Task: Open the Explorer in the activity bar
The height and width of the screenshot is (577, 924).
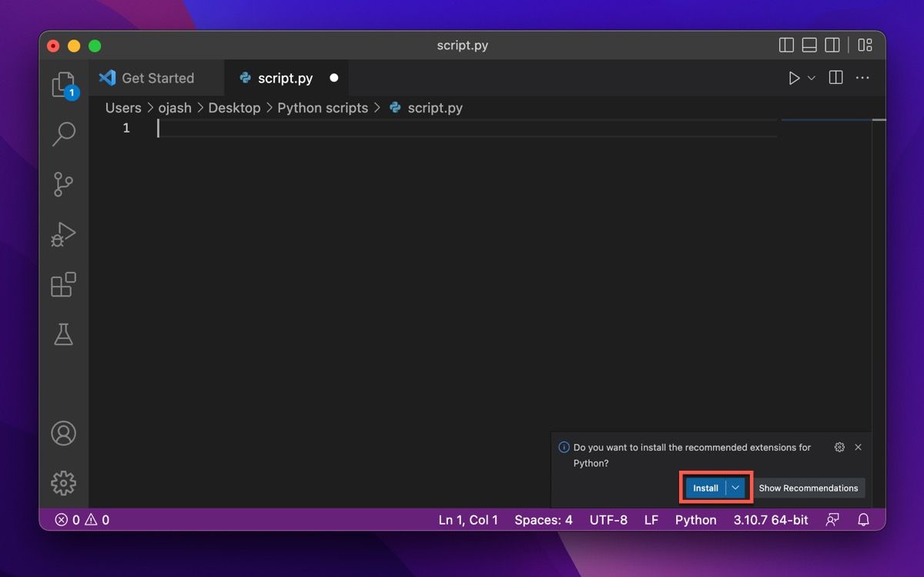Action: [63, 85]
